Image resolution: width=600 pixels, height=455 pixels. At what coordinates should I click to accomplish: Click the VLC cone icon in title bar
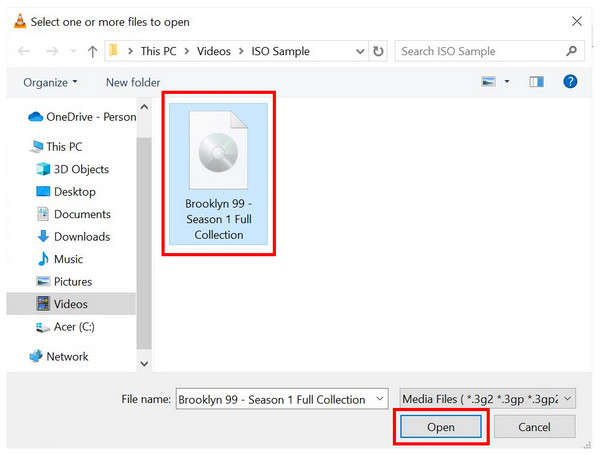point(20,21)
